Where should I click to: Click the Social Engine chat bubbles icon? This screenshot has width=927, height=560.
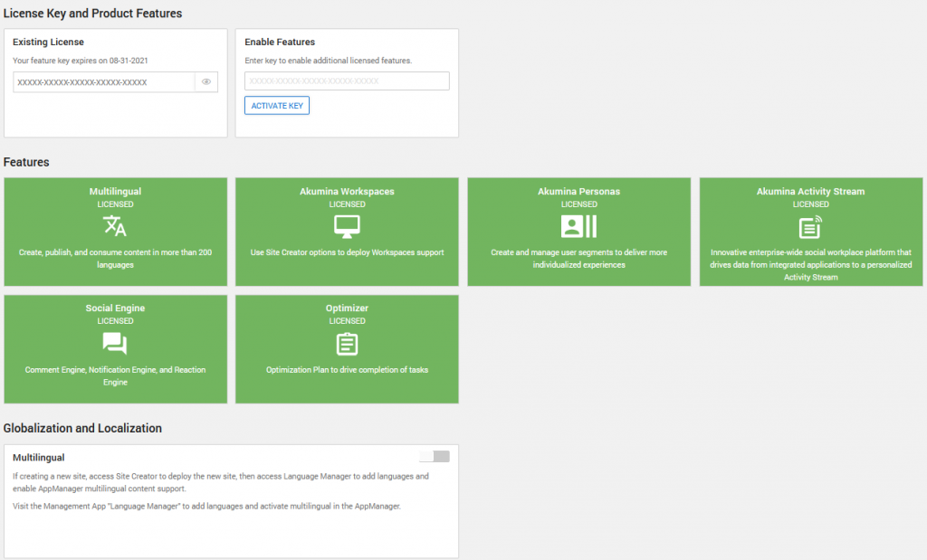coord(115,344)
